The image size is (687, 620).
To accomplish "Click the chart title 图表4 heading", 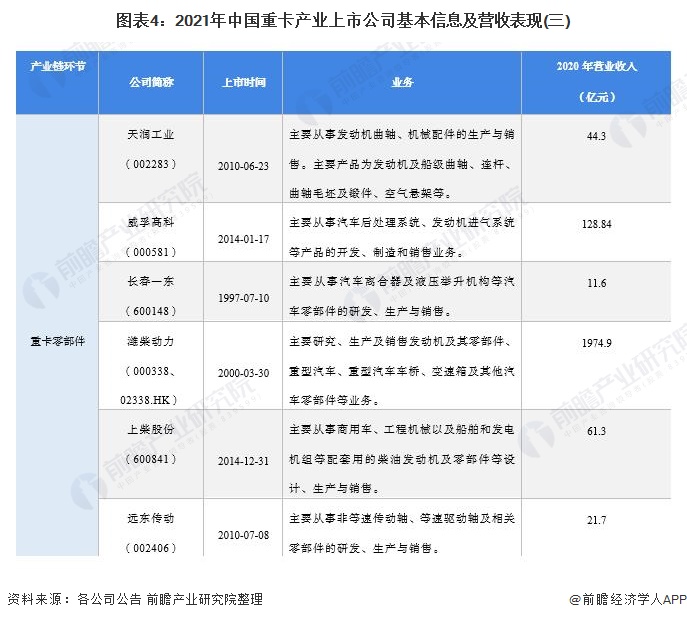I will click(343, 20).
